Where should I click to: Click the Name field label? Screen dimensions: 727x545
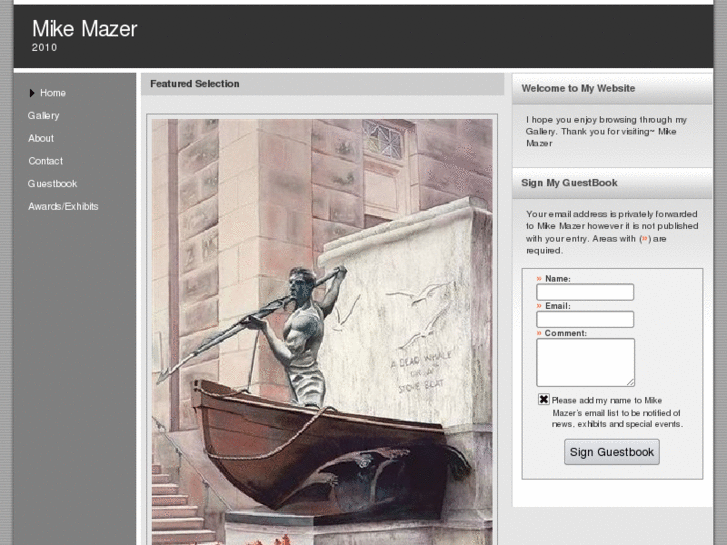[x=558, y=279]
